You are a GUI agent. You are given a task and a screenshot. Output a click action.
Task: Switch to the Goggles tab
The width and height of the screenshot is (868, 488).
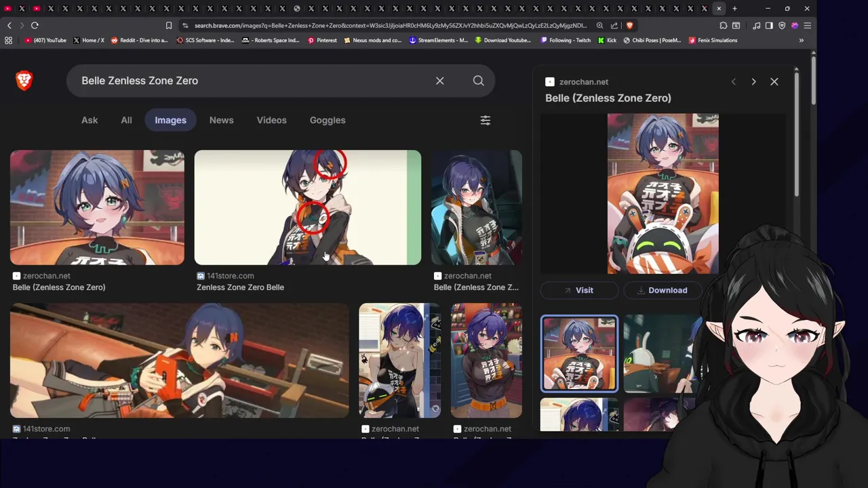328,120
